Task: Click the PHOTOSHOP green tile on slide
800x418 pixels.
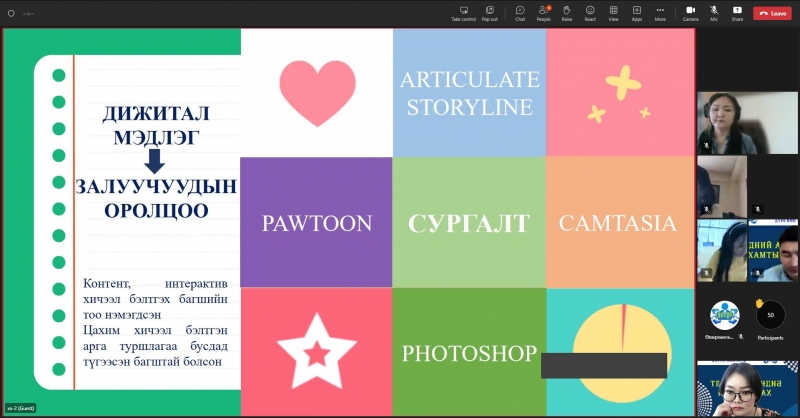Action: point(469,353)
